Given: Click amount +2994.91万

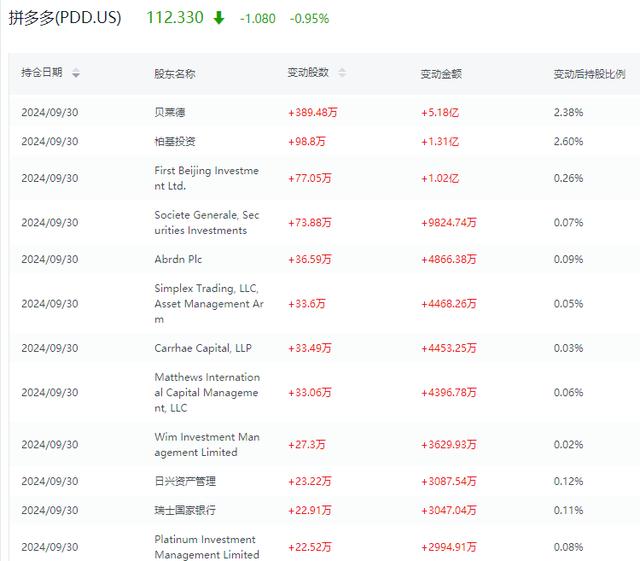Looking at the screenshot, I should (x=449, y=547).
